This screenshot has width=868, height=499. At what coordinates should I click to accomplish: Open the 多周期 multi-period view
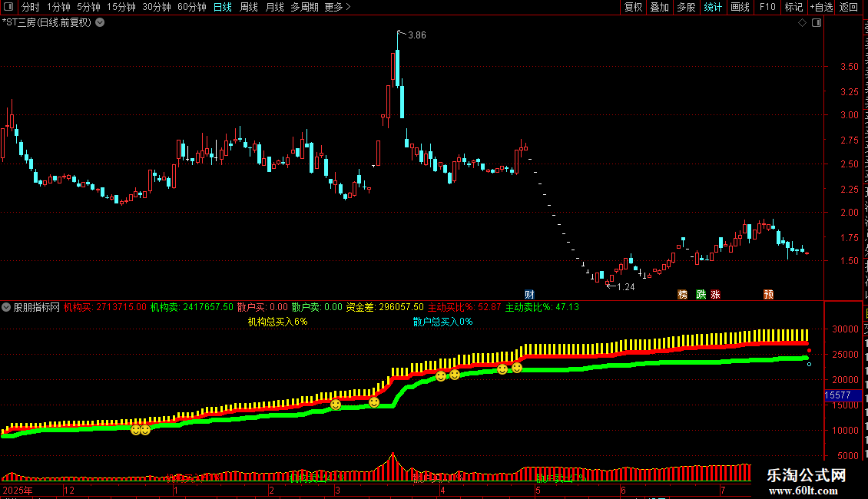[x=304, y=7]
